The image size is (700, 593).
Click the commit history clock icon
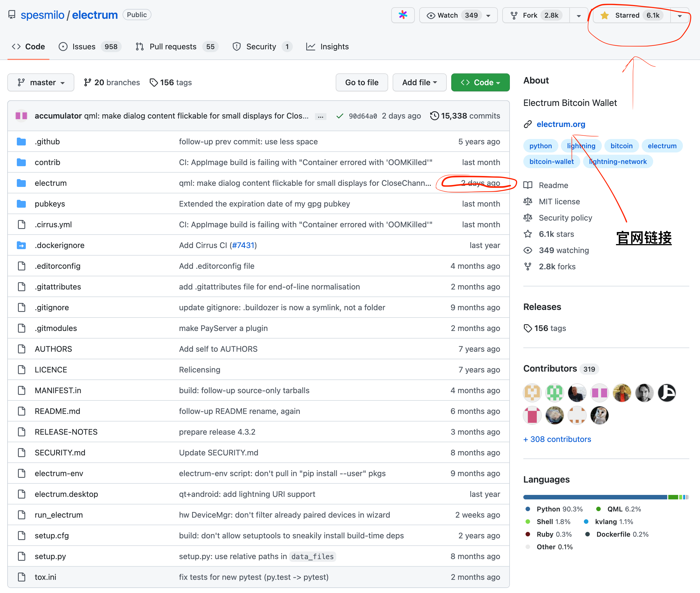tap(434, 116)
